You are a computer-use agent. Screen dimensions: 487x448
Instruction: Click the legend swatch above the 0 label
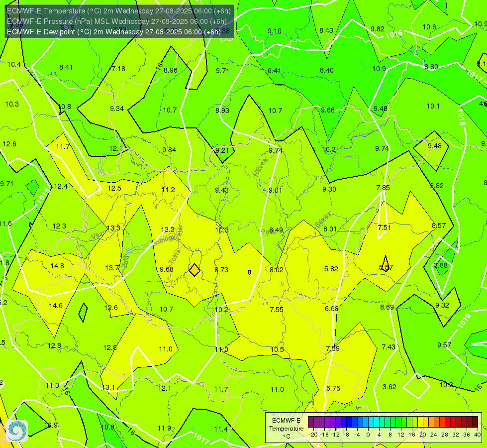click(x=366, y=422)
